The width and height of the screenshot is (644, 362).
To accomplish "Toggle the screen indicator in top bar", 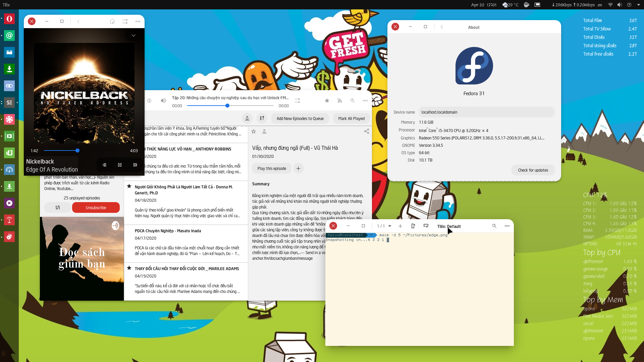I will (537, 5).
